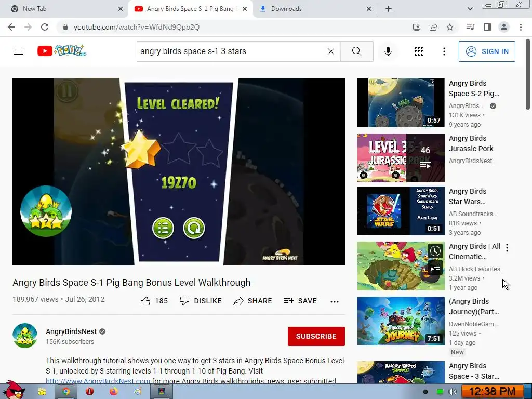The width and height of the screenshot is (532, 399).
Task: Subscribe to AngryBirdsNest channel
Action: point(316,336)
